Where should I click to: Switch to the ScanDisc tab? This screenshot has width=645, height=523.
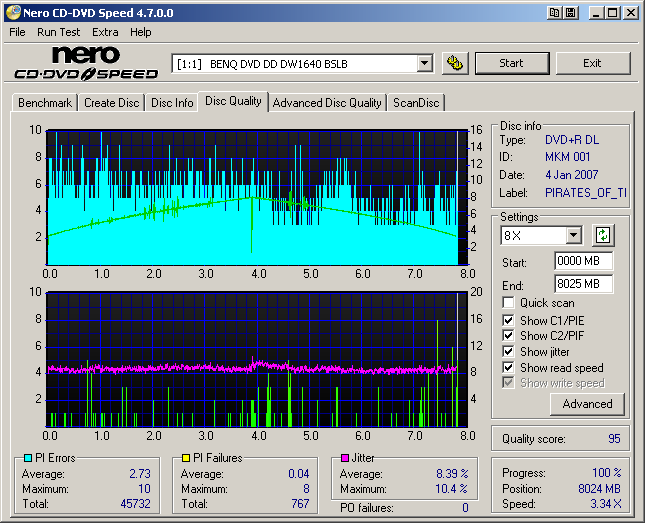pos(416,103)
